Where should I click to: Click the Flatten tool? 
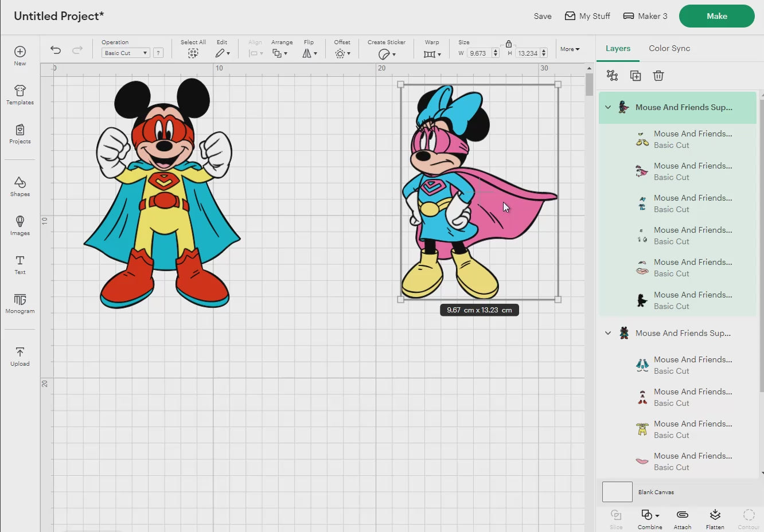click(715, 519)
